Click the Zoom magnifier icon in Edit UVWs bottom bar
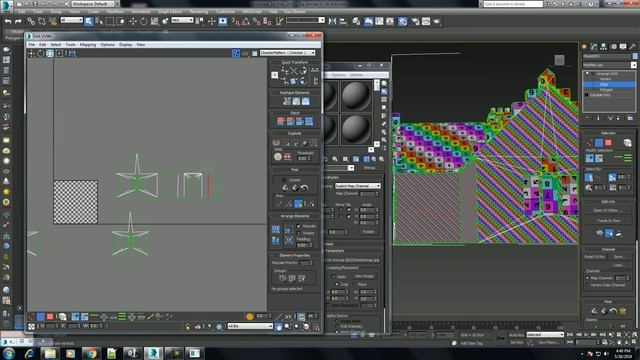This screenshot has width=640, height=360. [287, 327]
